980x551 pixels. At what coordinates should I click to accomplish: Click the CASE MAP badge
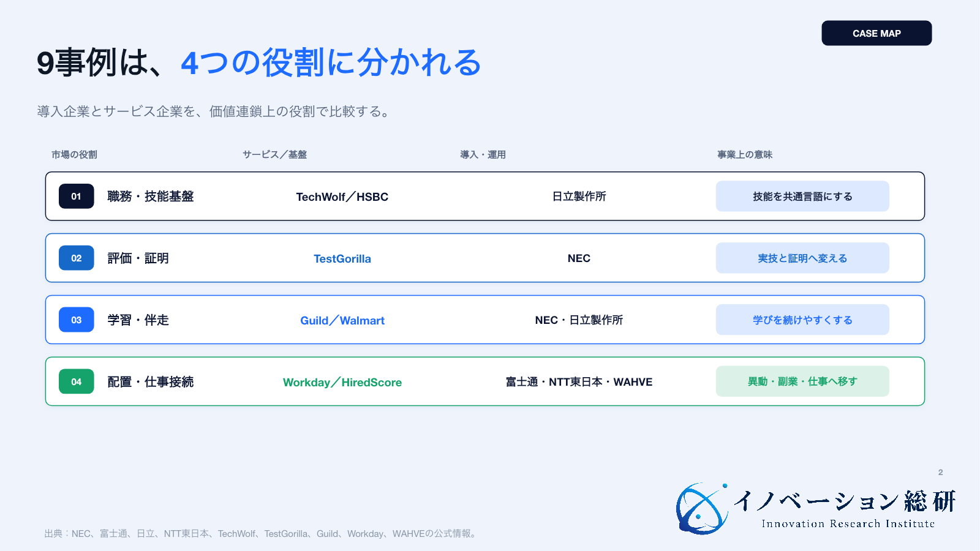[x=876, y=33]
